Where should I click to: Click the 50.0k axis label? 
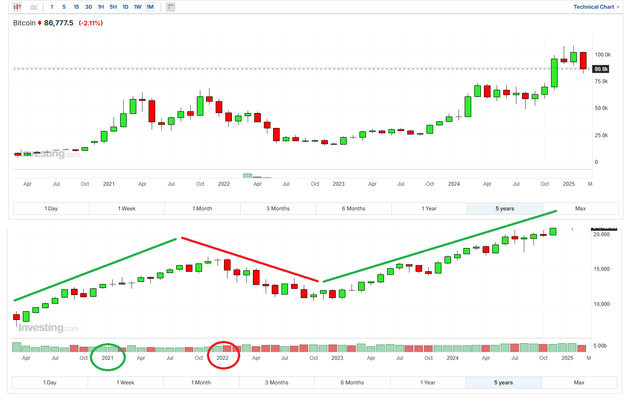tap(601, 108)
